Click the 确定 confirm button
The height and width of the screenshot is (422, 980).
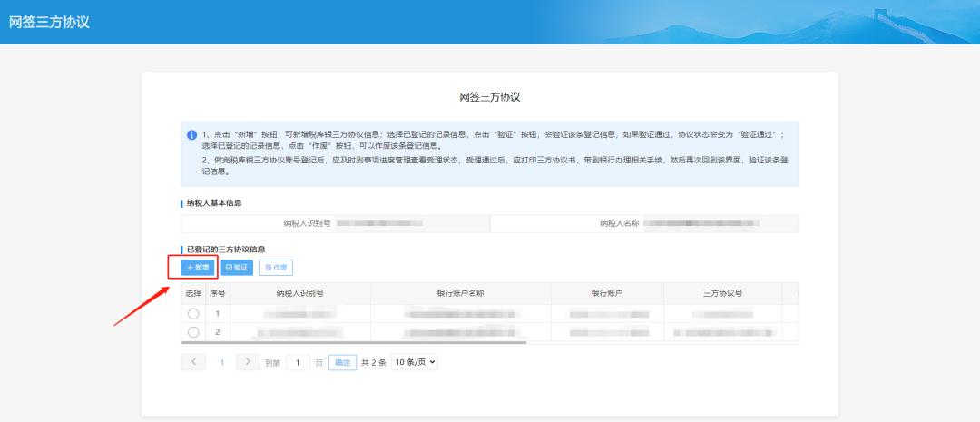tap(342, 363)
